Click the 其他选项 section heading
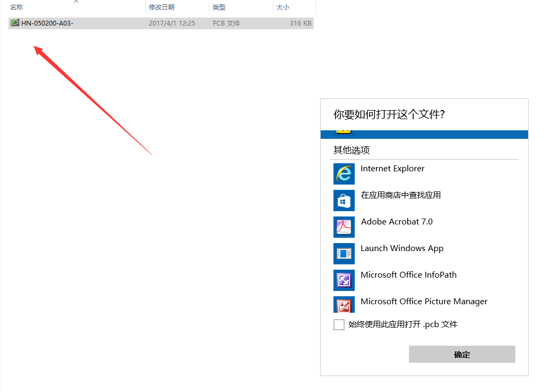The height and width of the screenshot is (392, 560). coord(352,150)
